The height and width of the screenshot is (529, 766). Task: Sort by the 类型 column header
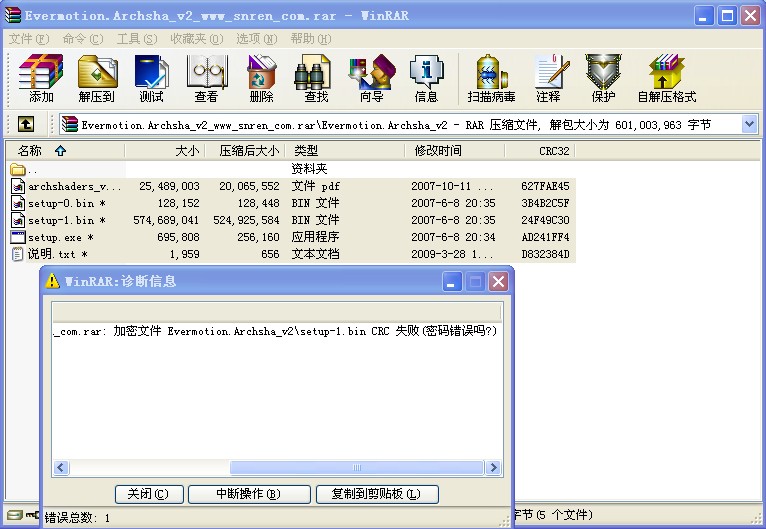pyautogui.click(x=345, y=150)
